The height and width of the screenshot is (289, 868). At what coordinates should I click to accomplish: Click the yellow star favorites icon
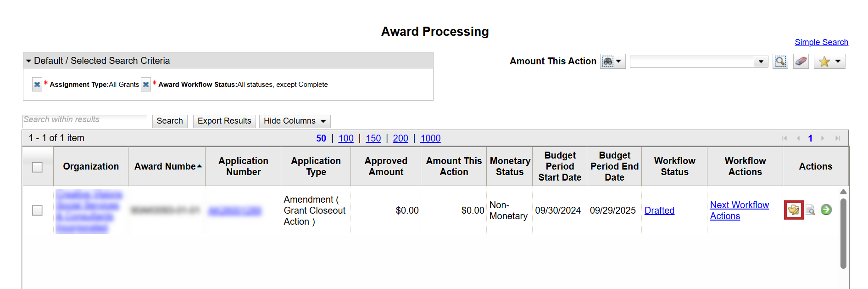[x=824, y=61]
